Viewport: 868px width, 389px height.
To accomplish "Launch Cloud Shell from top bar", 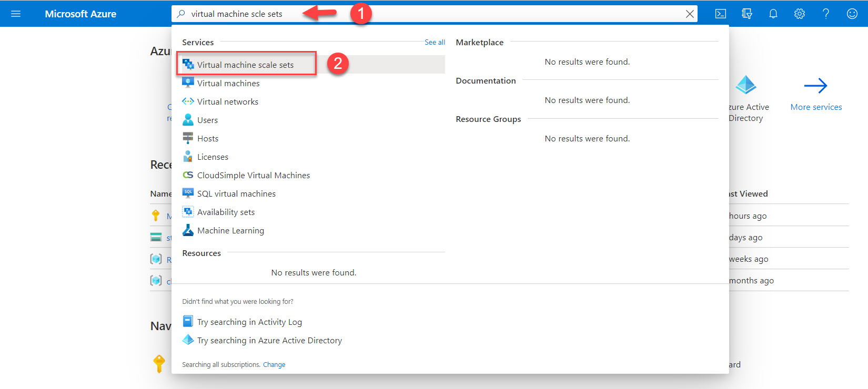I will tap(721, 14).
